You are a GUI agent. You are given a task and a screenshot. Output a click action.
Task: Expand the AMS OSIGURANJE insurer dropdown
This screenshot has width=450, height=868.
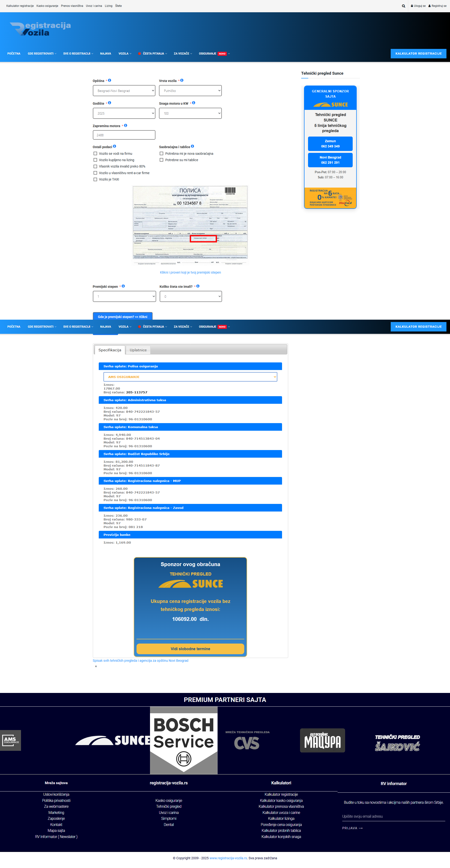click(190, 377)
